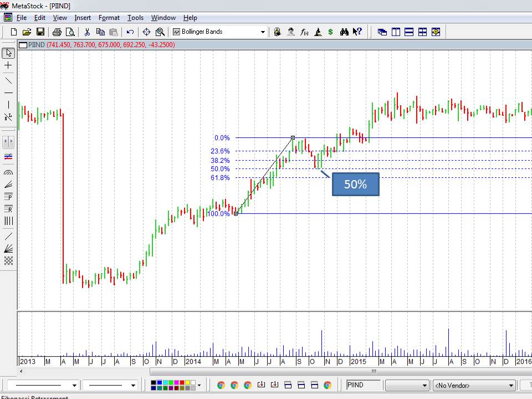Activate the crosshair tool in left toolbar

8,65
